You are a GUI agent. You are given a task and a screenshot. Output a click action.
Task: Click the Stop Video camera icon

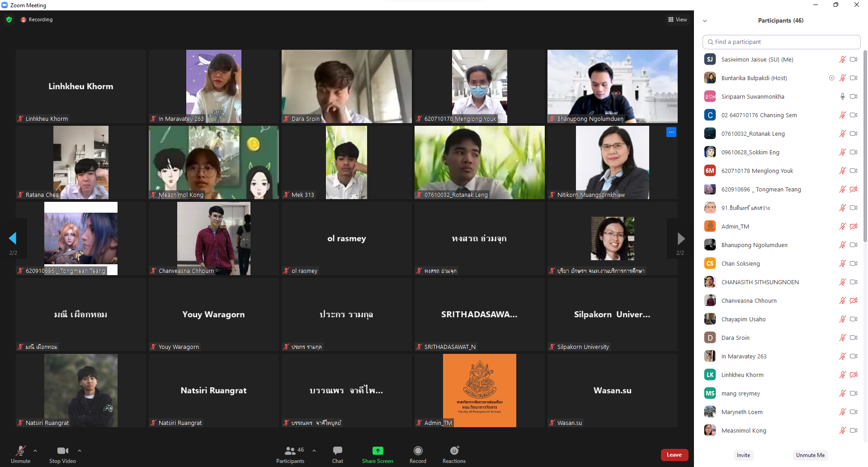point(63,450)
